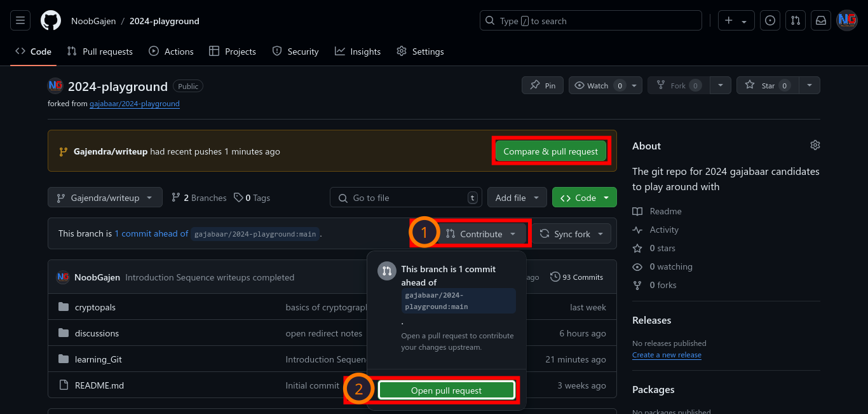
Task: Expand the fork options caret
Action: tap(720, 85)
